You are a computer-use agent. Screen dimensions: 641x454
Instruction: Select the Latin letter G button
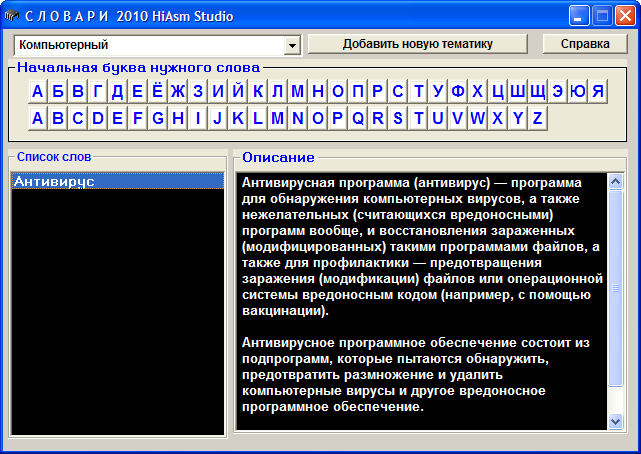click(x=157, y=119)
